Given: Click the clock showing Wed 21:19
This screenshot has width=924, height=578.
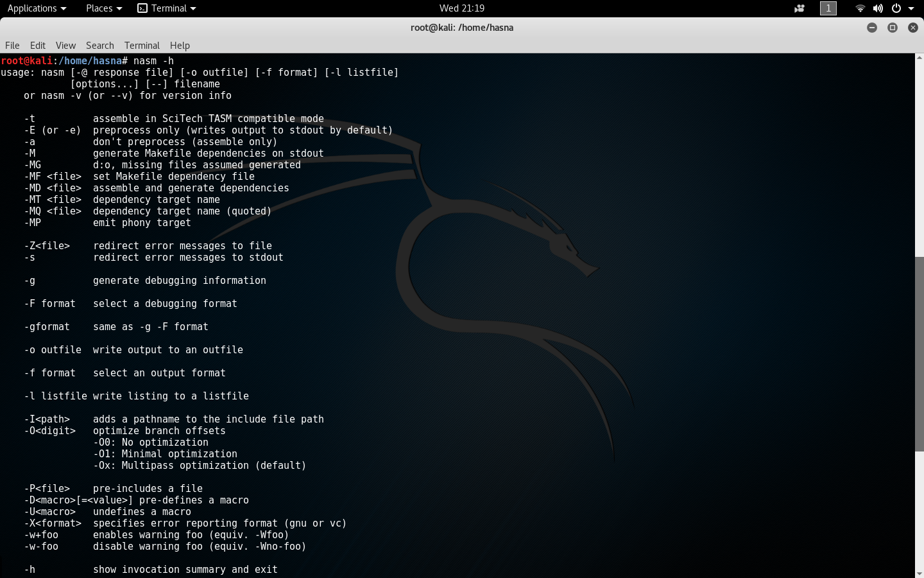Looking at the screenshot, I should pos(462,8).
